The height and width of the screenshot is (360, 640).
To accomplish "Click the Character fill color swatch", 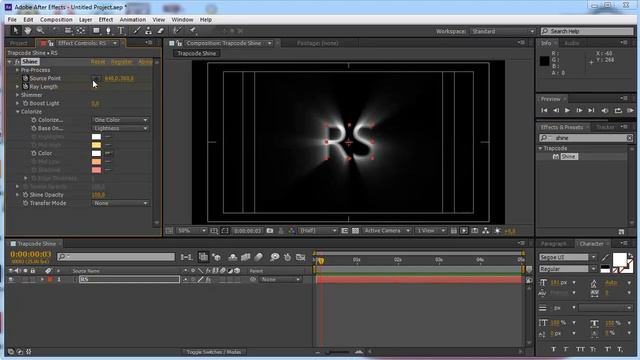I will pyautogui.click(x=619, y=259).
